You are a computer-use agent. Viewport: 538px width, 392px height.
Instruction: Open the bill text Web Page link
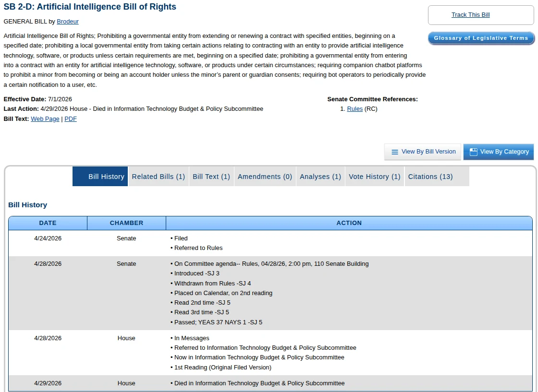(x=45, y=119)
